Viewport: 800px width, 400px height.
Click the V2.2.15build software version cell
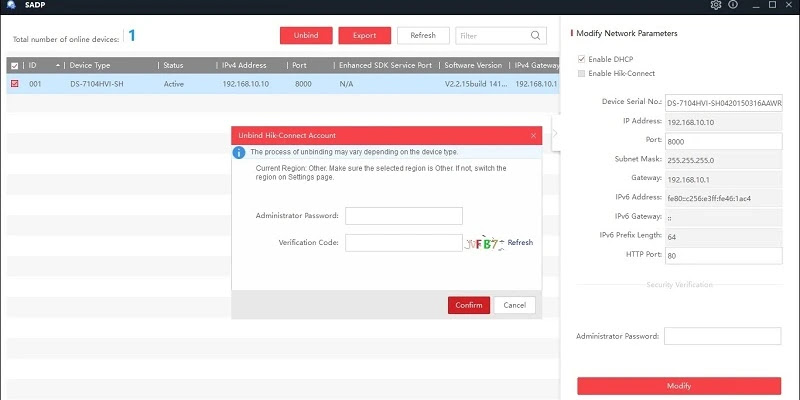tap(476, 84)
